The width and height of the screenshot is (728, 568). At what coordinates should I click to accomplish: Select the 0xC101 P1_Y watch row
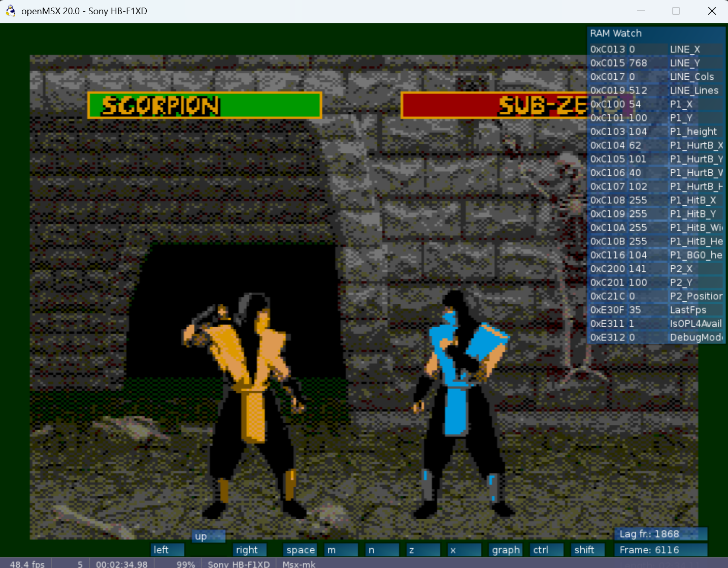656,118
